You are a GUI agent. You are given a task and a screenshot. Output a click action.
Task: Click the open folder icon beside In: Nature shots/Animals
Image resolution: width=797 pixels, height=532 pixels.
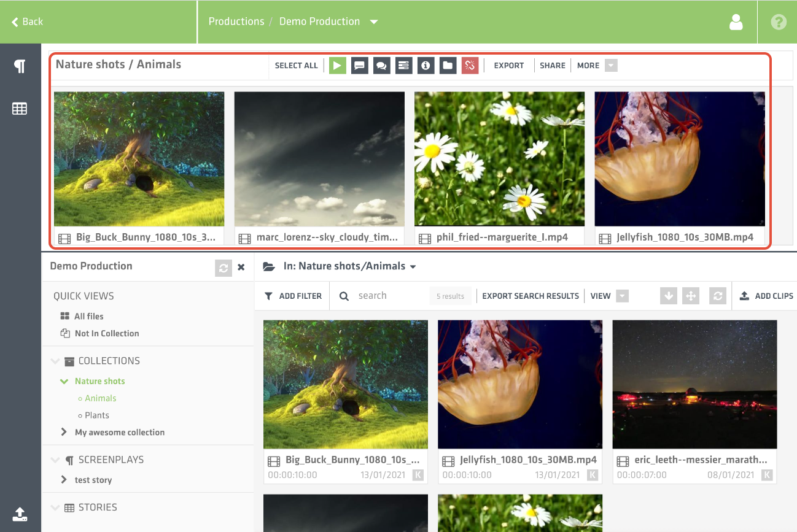[268, 266]
